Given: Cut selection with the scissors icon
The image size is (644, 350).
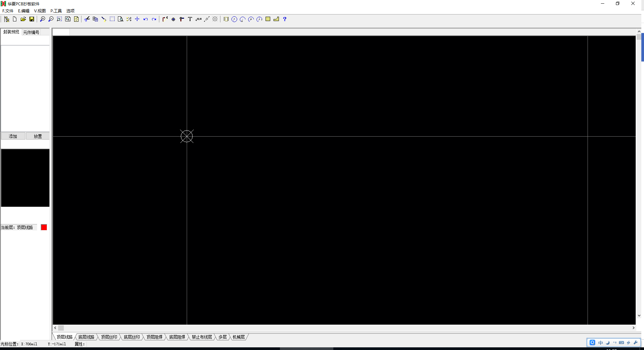Looking at the screenshot, I should [x=87, y=19].
